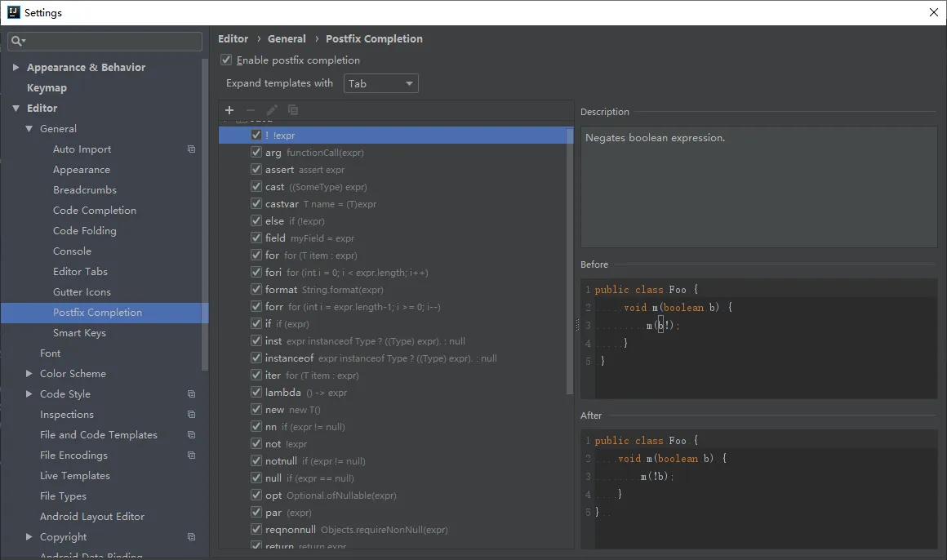
Task: Select the notnull template row
Action: point(392,461)
